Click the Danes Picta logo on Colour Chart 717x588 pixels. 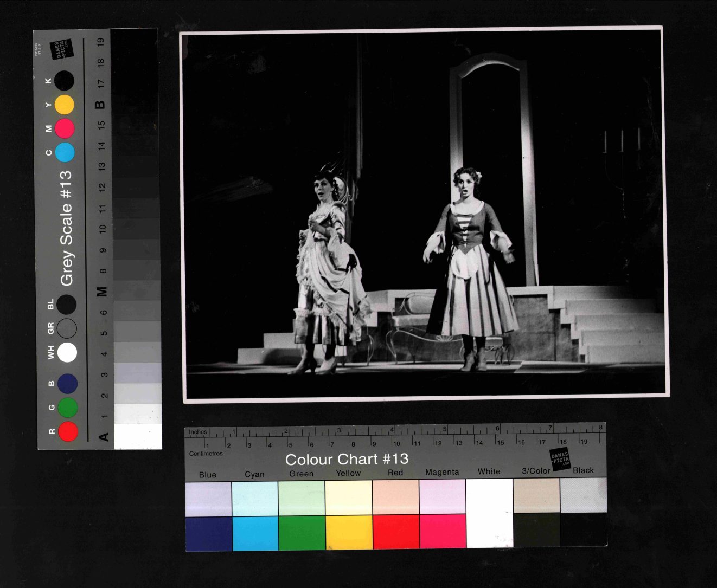[560, 460]
